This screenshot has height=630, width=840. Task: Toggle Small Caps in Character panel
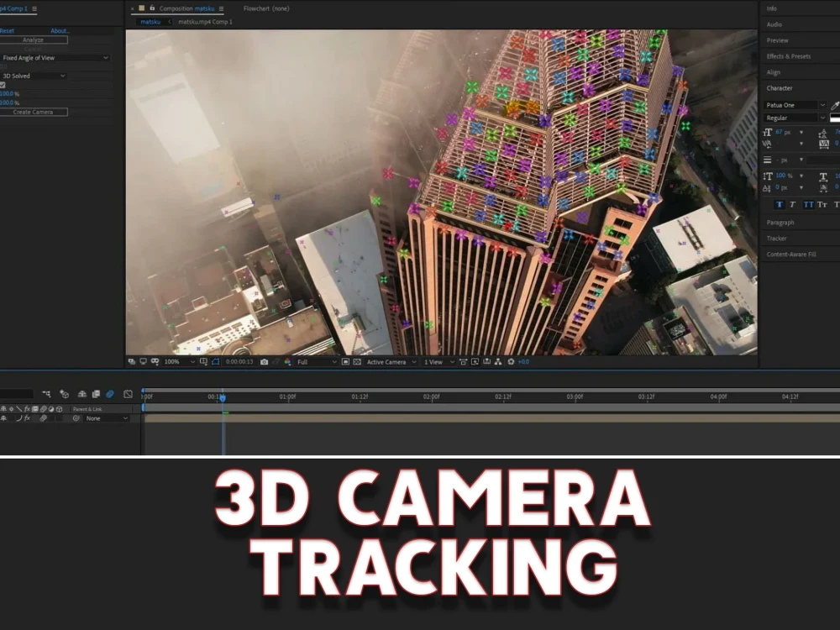pos(822,205)
